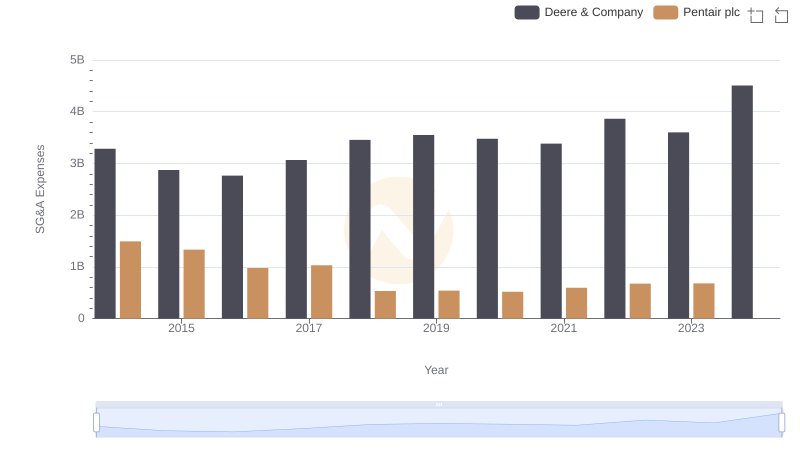The height and width of the screenshot is (461, 800).
Task: Click the 2015 x-axis label
Action: (181, 328)
